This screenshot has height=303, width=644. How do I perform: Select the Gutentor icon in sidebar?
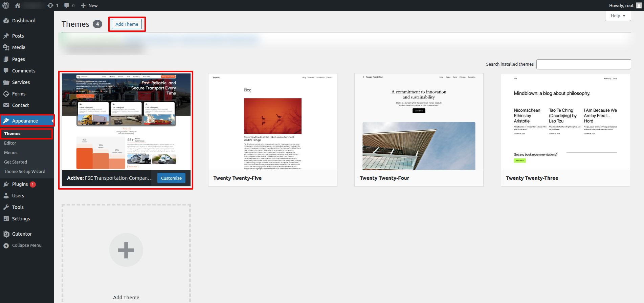coord(6,234)
